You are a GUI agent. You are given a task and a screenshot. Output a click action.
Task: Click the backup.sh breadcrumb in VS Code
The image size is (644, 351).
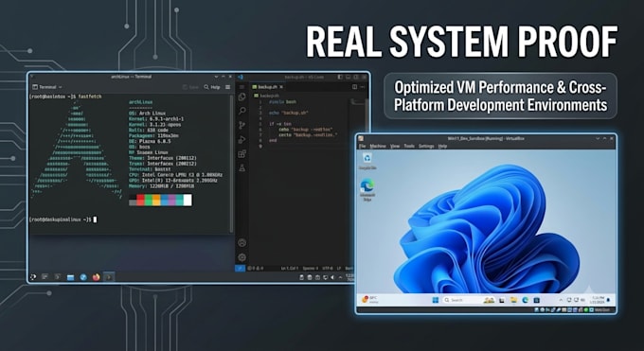[266, 96]
